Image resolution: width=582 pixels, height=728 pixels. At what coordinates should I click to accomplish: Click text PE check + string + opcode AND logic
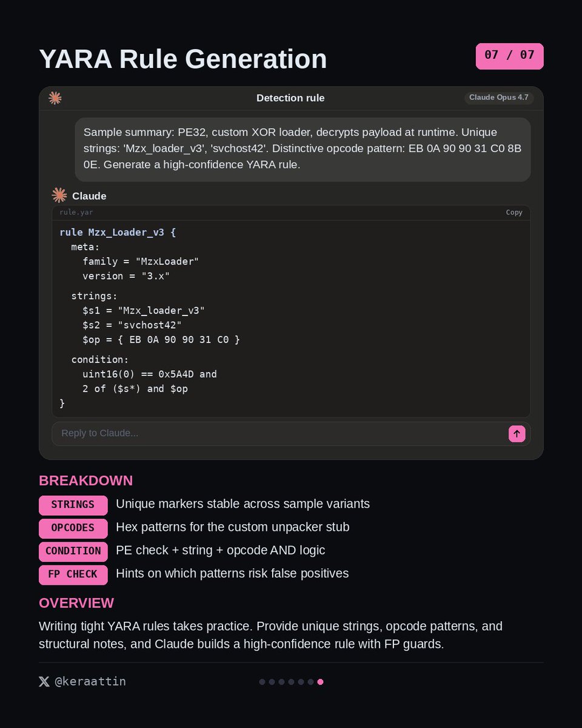click(221, 550)
